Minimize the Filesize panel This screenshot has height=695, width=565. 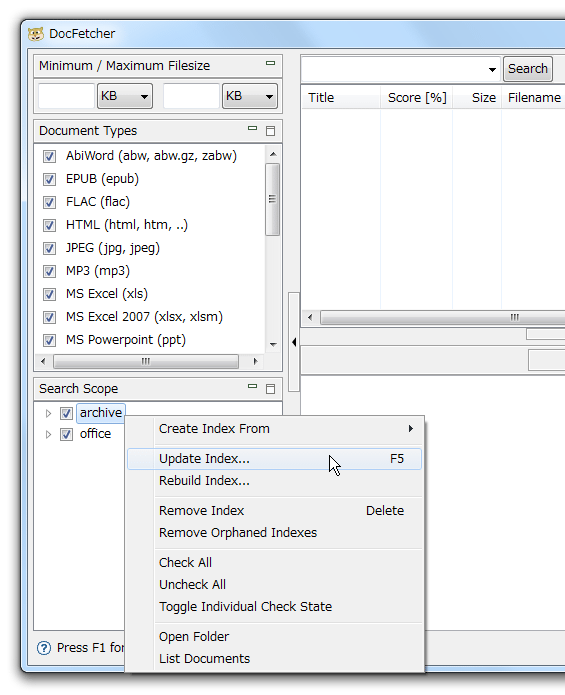pos(270,63)
